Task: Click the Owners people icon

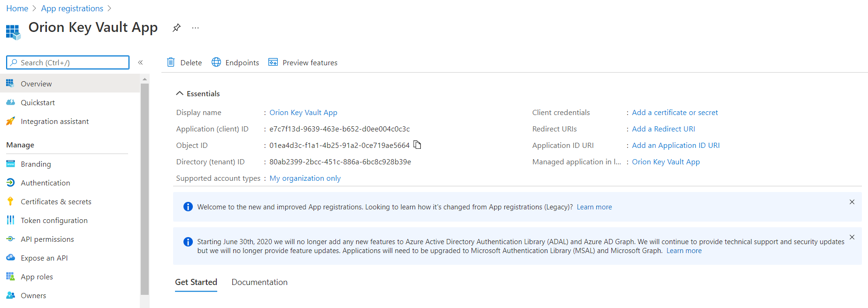Action: click(10, 295)
